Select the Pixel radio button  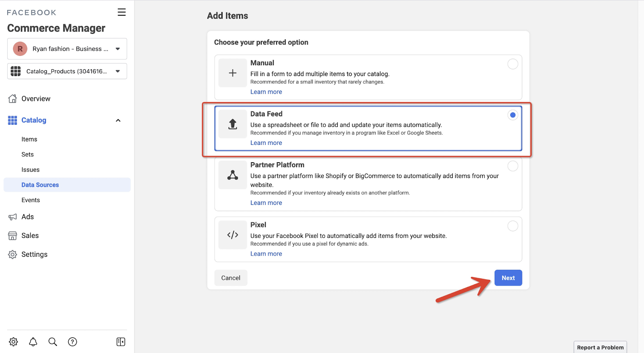(x=513, y=226)
